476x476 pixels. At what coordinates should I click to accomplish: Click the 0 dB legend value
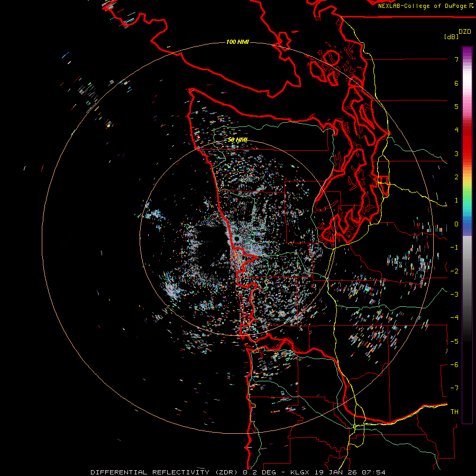pyautogui.click(x=456, y=224)
